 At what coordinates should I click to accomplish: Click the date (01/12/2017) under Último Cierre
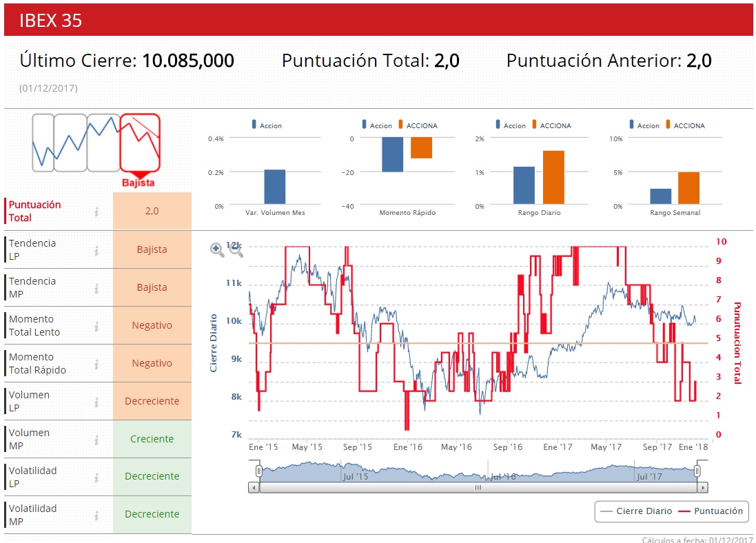click(48, 88)
